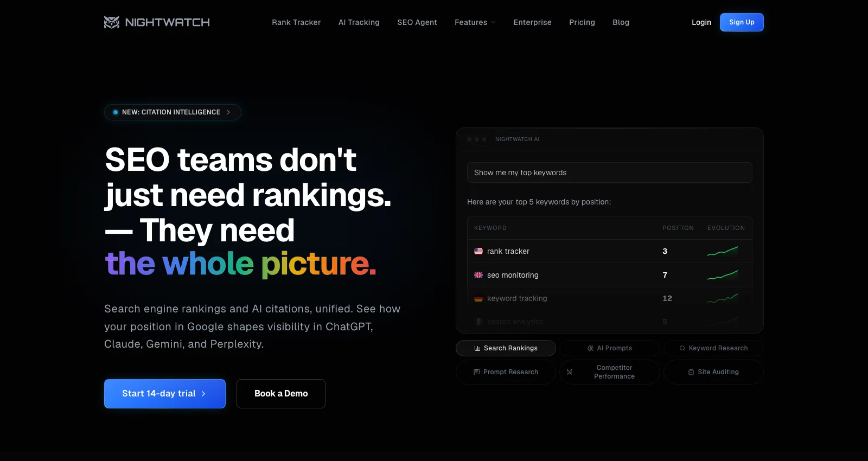Open the Enterprise nav link
868x461 pixels.
(x=532, y=22)
